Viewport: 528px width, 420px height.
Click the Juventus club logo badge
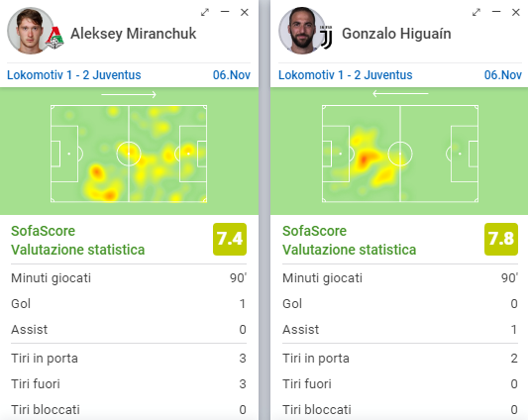(326, 37)
